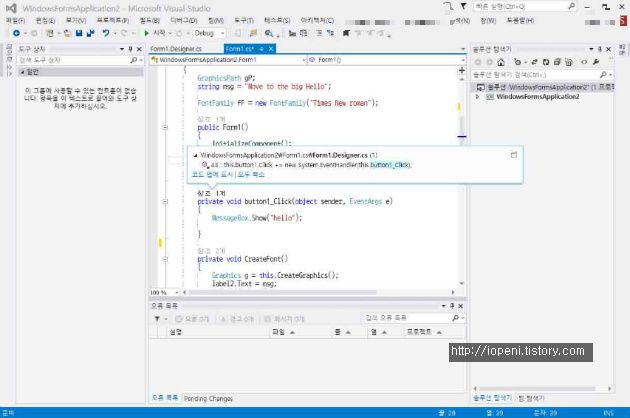Click the Solution Explorer horizontal scrollbar thumb
The image size is (630, 418).
point(537,389)
